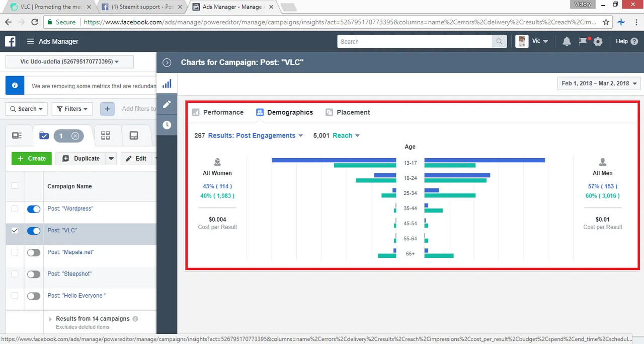The width and height of the screenshot is (644, 344).
Task: Open the Post: "Mapala.net" campaign link
Action: (71, 252)
